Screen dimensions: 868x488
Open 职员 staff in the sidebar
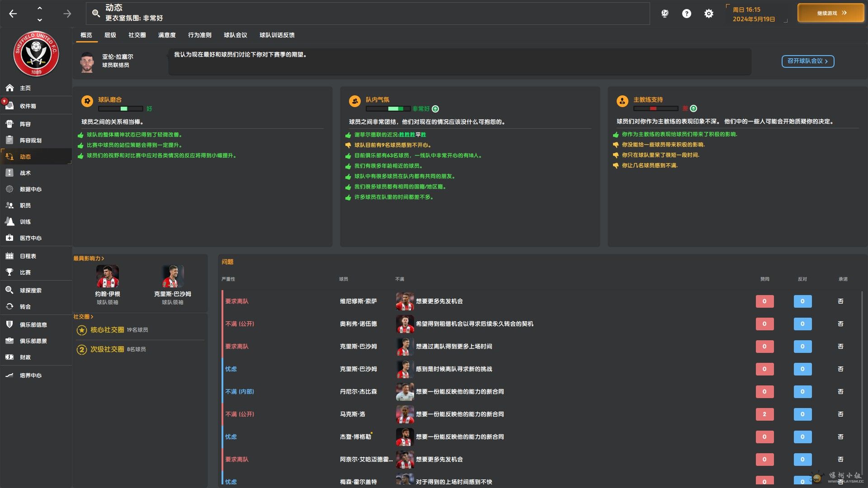[36, 205]
